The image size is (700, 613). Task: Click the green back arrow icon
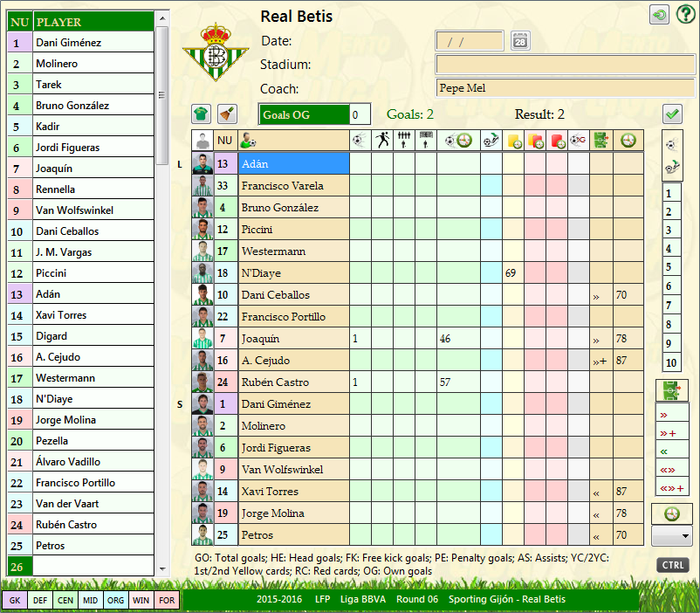tap(659, 15)
